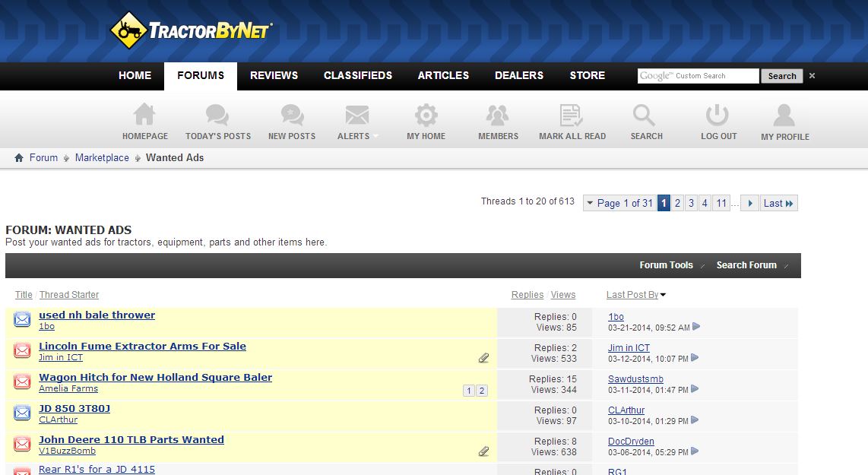Switch to the Classifieds nav tab
Image resolution: width=868 pixels, height=475 pixels.
coord(357,75)
